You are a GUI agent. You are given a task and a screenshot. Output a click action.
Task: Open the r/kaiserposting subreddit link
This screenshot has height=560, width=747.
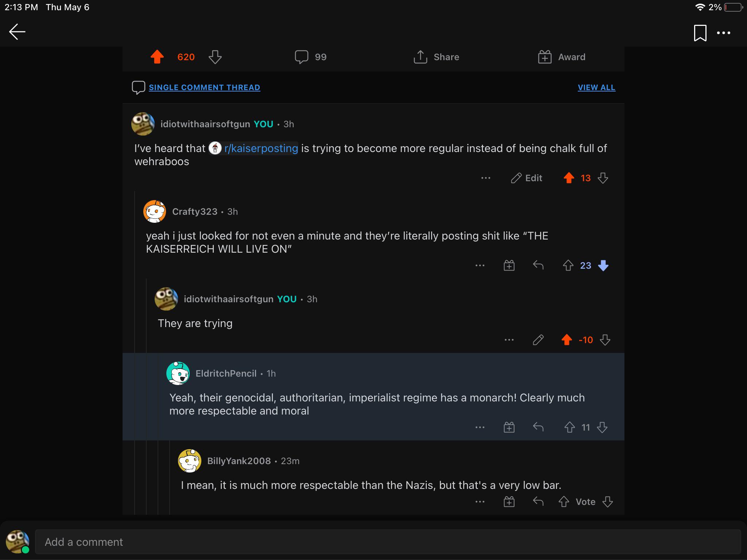point(261,148)
